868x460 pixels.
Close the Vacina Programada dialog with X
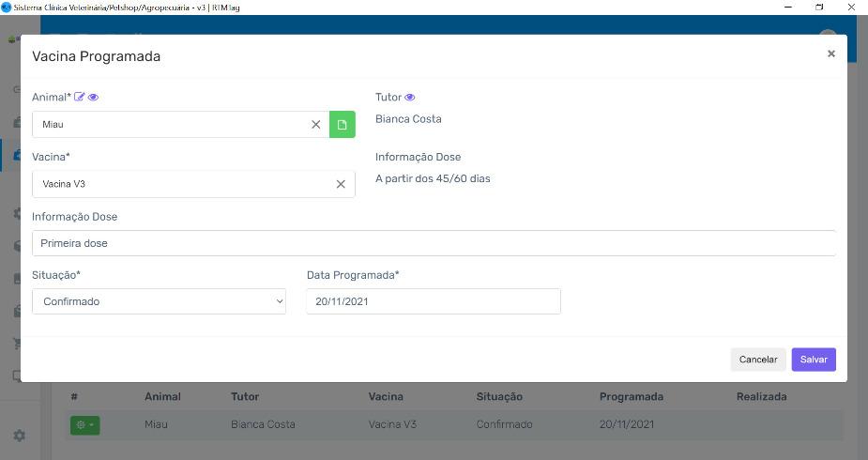coord(830,54)
